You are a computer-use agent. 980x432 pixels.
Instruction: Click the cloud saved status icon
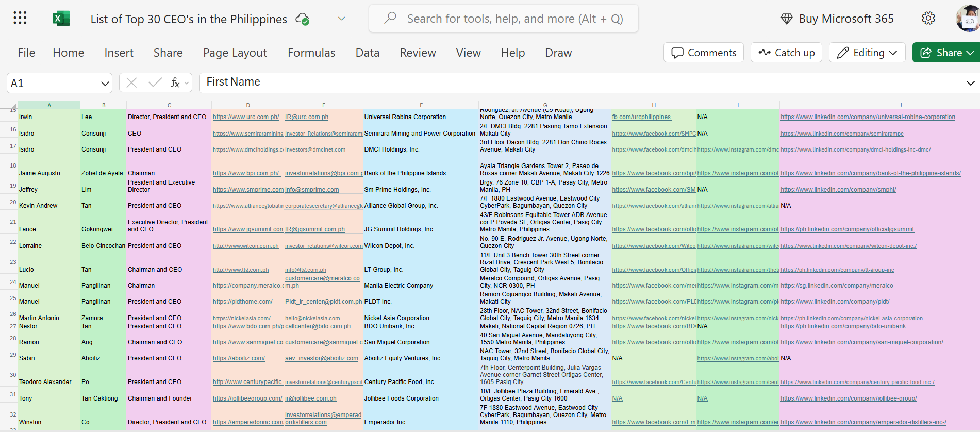coord(303,19)
